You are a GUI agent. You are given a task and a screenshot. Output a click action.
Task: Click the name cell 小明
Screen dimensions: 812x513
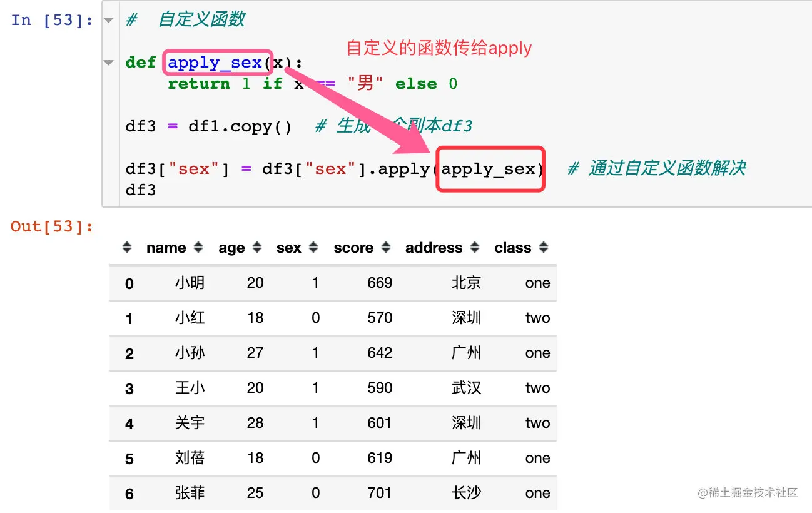tap(190, 283)
